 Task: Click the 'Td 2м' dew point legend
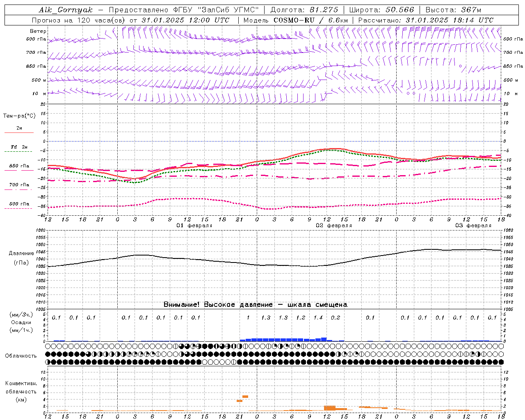19,147
